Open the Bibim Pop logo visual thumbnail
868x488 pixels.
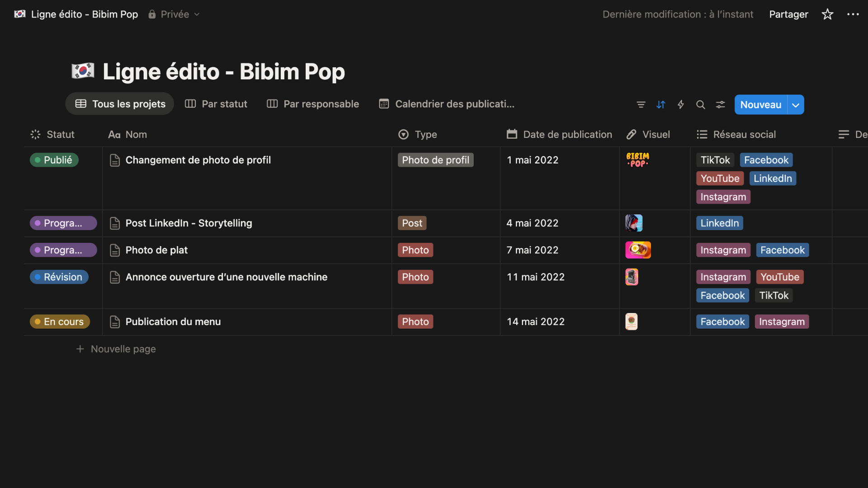pos(637,160)
